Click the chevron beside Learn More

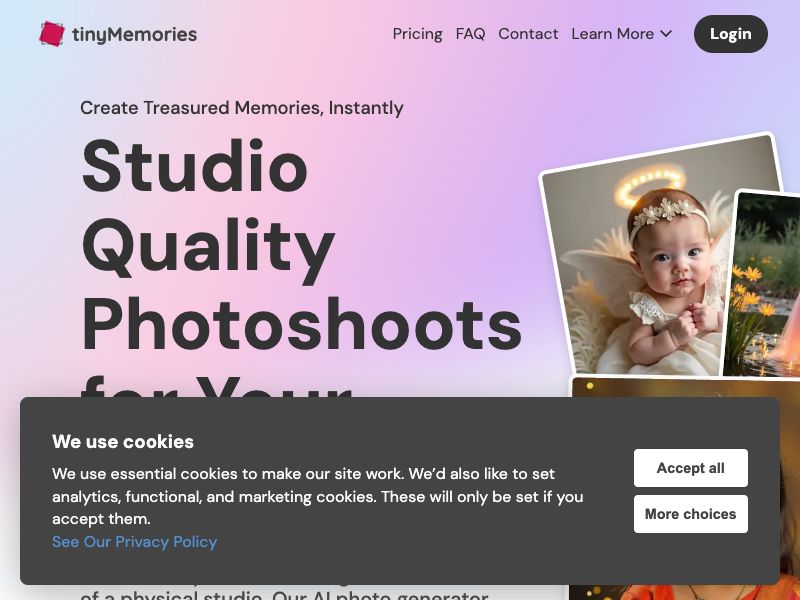tap(666, 34)
